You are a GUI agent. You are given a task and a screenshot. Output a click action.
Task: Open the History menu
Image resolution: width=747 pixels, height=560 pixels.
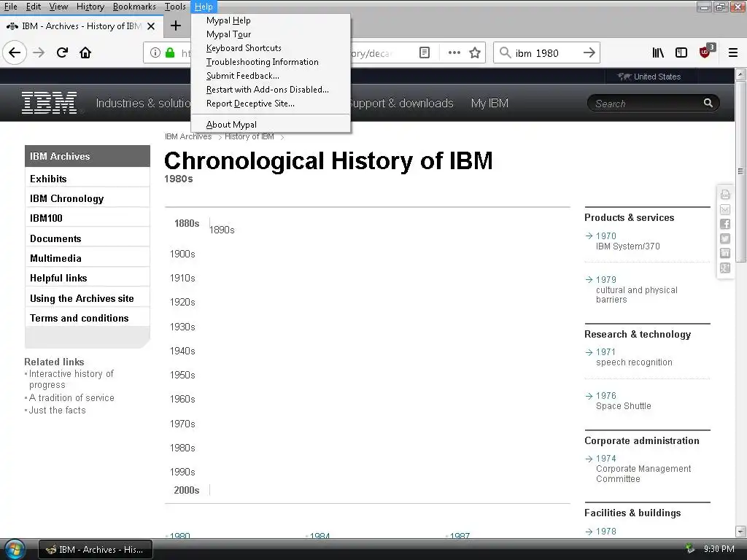click(x=90, y=7)
